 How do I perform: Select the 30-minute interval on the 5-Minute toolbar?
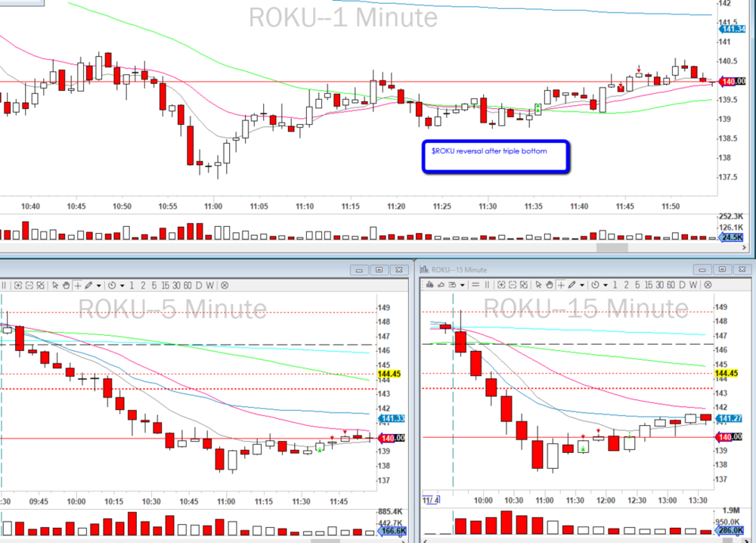(x=176, y=285)
